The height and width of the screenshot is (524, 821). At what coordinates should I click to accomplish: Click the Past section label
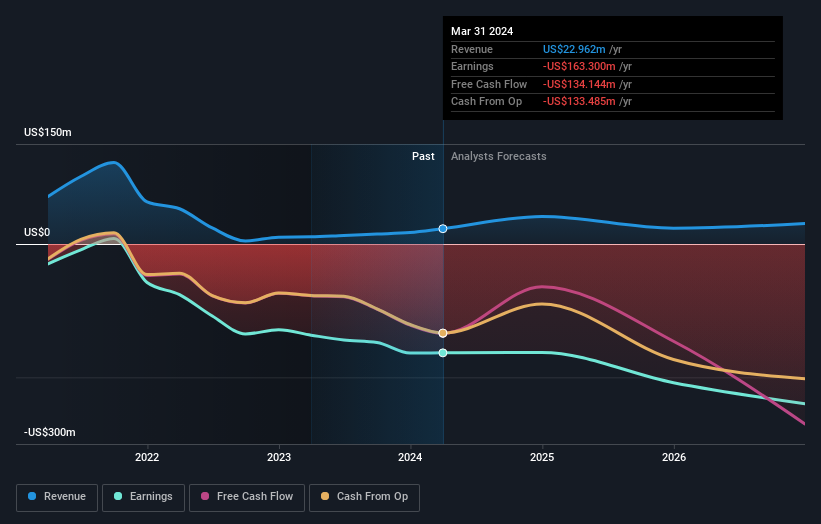click(x=423, y=156)
